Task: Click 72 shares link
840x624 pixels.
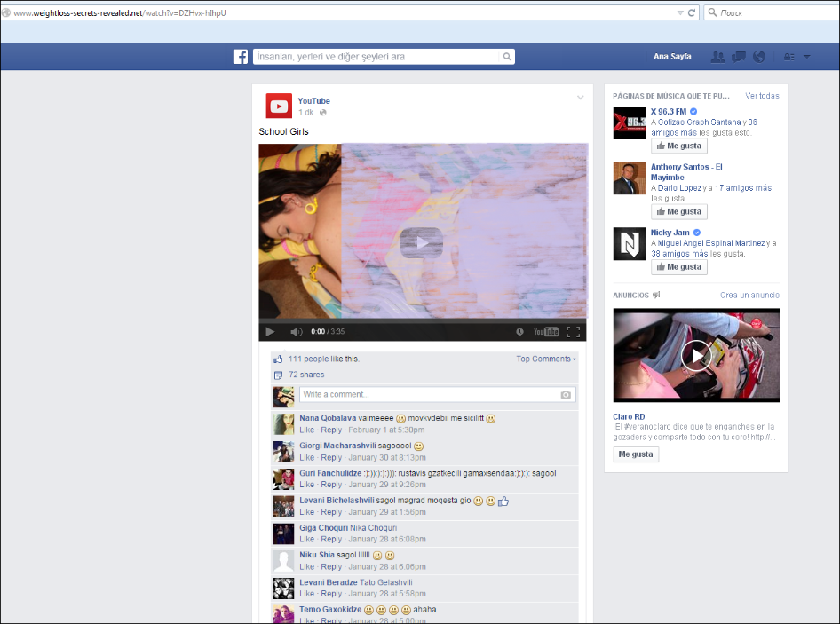Action: tap(306, 375)
